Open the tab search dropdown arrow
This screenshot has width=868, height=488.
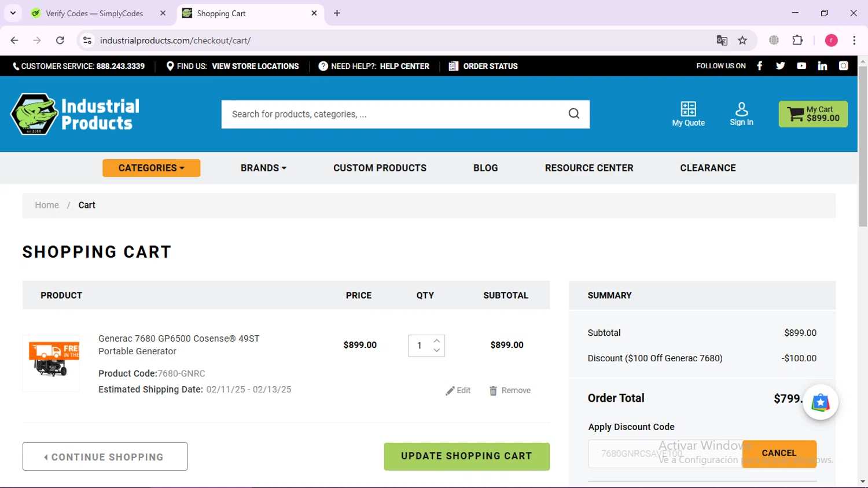point(13,13)
